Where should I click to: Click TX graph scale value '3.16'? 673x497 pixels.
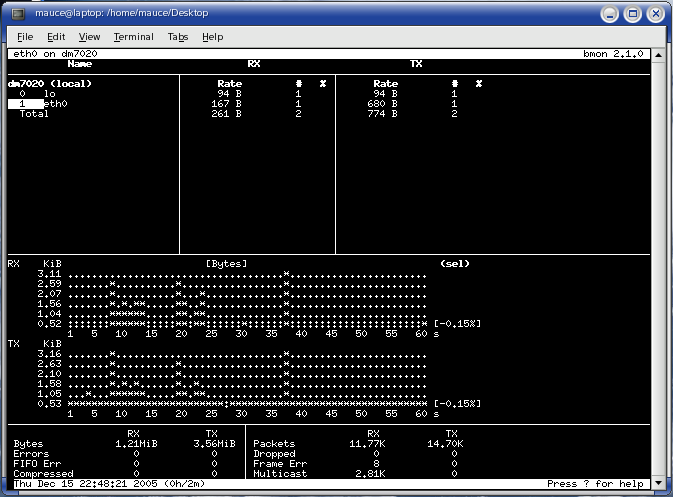tap(49, 354)
